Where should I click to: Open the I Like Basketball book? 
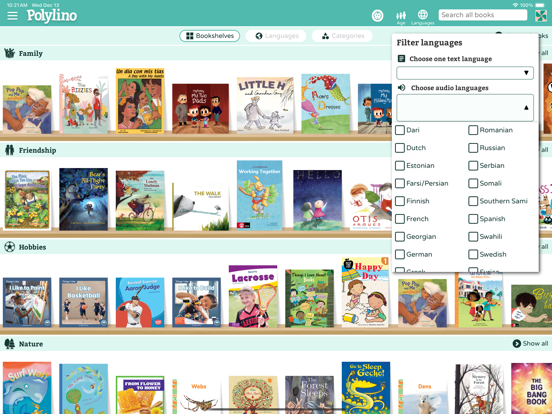83,302
